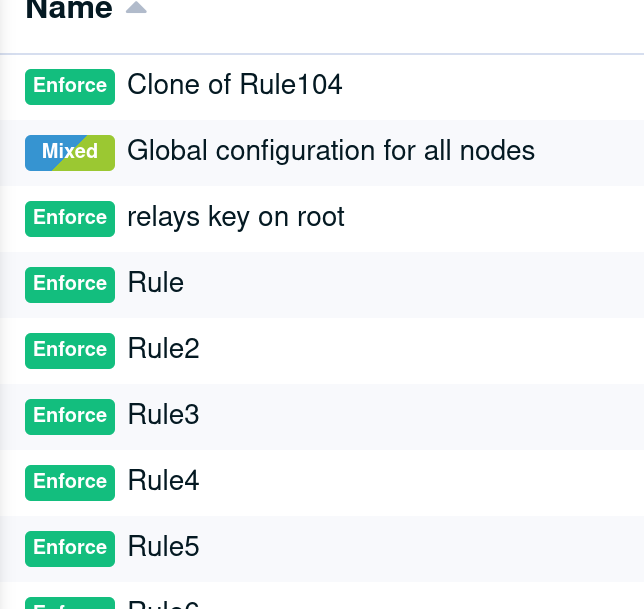The width and height of the screenshot is (644, 609).
Task: Click the ascending sort arrow beside Name
Action: point(136,7)
